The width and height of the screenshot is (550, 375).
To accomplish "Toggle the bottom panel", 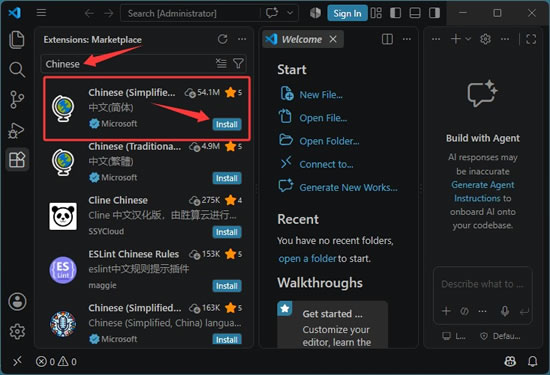I will tap(415, 13).
